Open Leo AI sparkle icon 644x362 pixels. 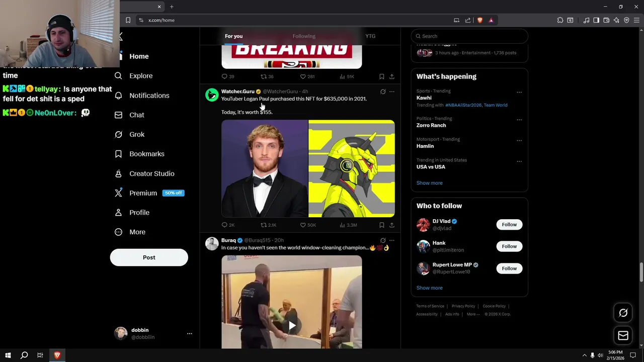tap(616, 20)
